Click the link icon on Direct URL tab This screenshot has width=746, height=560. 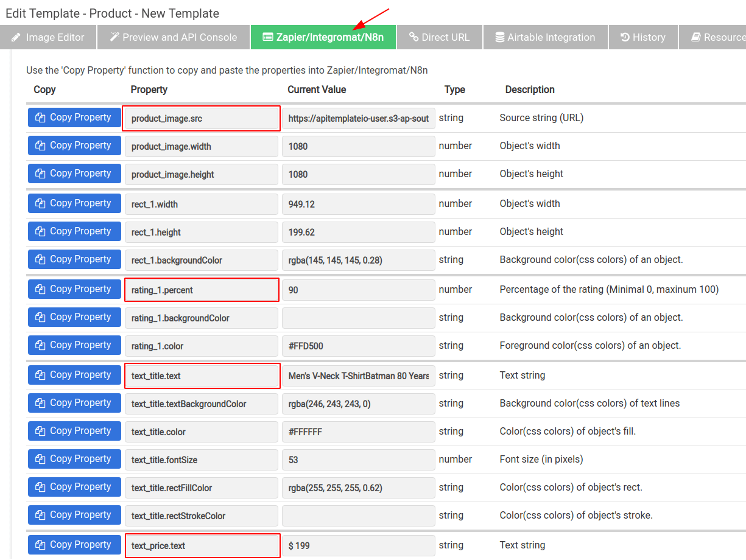pos(414,37)
